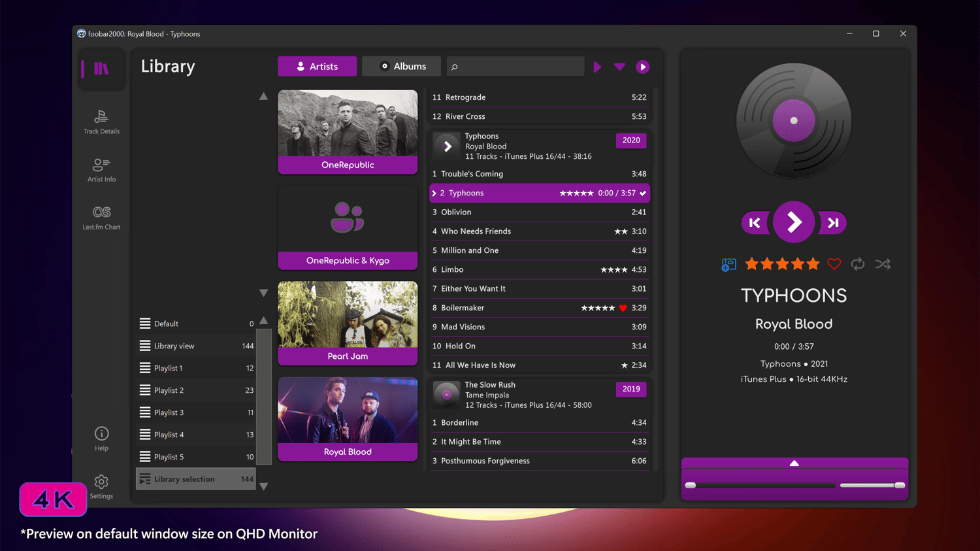980x551 pixels.
Task: Select Library selection playlist
Action: pyautogui.click(x=196, y=479)
